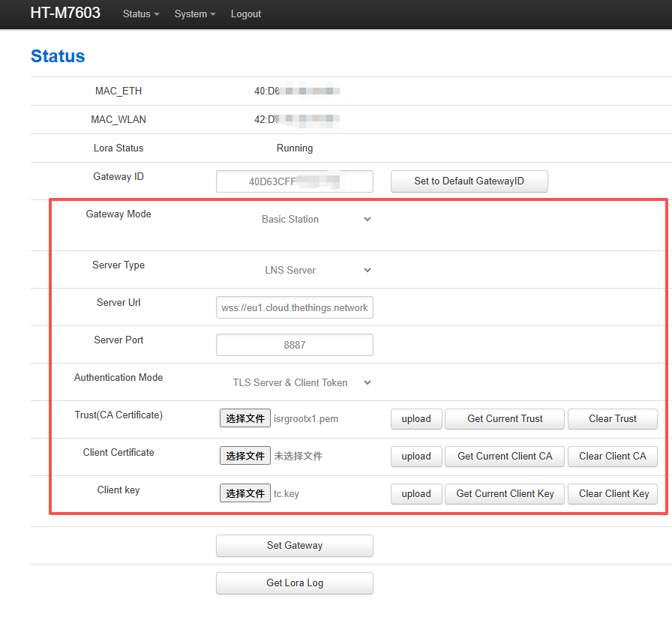Click the Server Port input field
This screenshot has width=672, height=623.
click(294, 345)
